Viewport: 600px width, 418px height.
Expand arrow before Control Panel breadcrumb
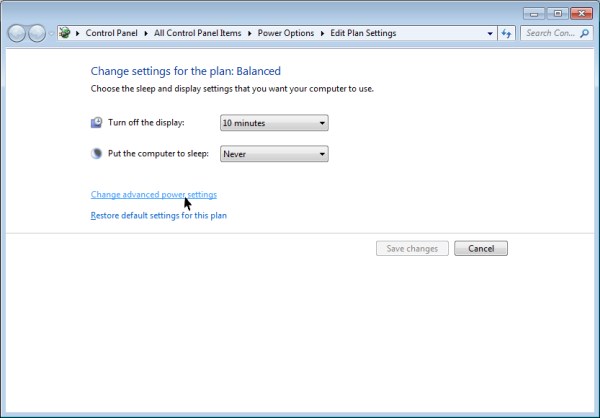tap(77, 33)
